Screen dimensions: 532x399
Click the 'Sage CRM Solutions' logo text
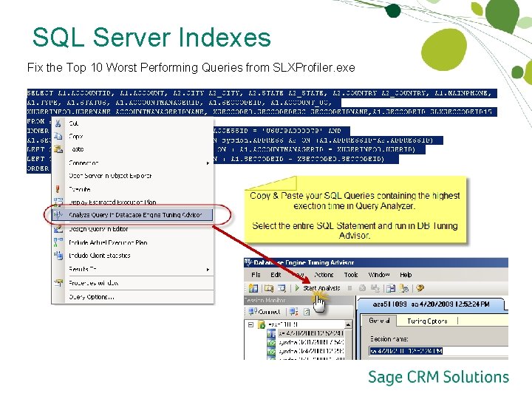(438, 378)
